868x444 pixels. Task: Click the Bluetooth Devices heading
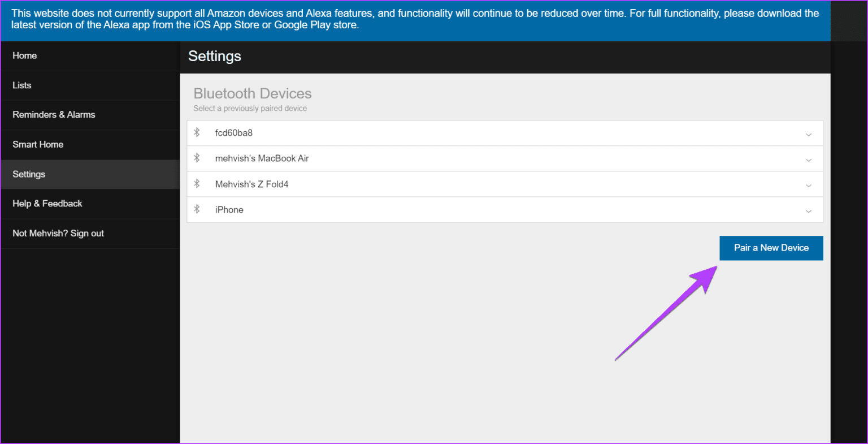point(253,93)
